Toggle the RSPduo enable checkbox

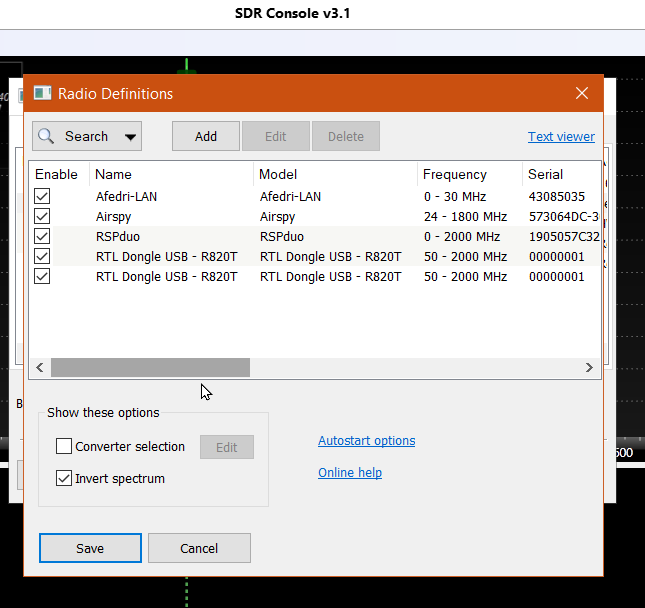[42, 236]
